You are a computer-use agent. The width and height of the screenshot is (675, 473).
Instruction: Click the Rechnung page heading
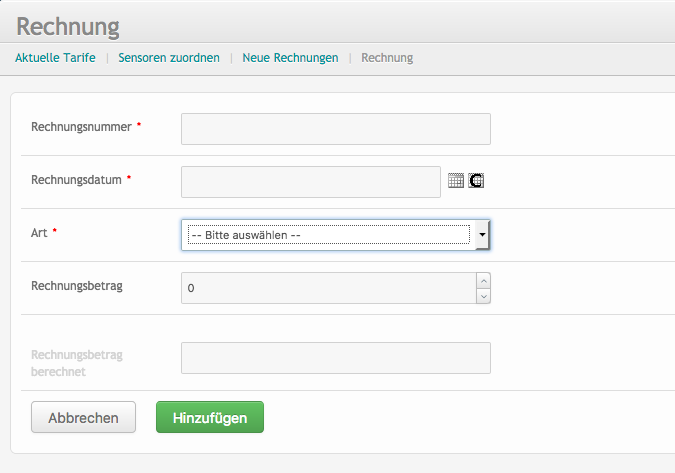pyautogui.click(x=67, y=26)
